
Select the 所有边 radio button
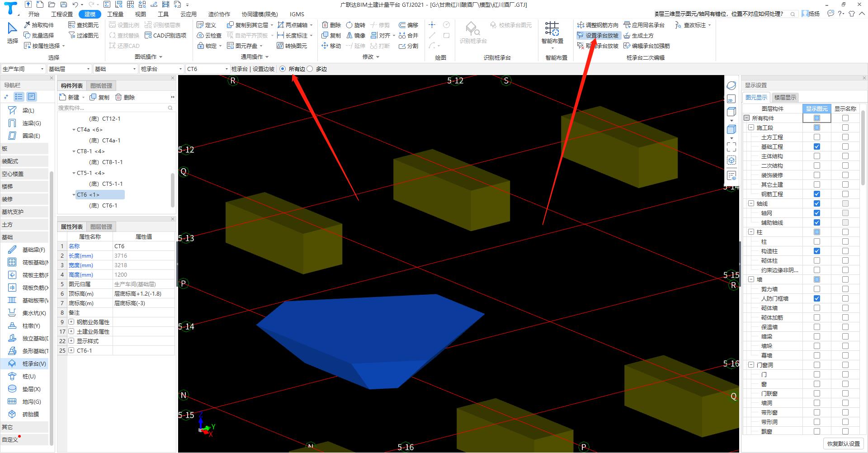(283, 69)
